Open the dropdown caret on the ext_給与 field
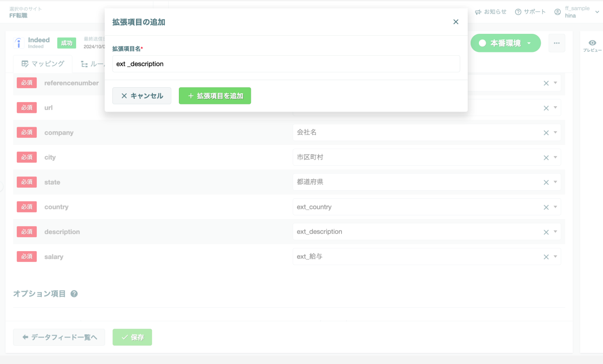Image resolution: width=603 pixels, height=364 pixels. click(554, 256)
